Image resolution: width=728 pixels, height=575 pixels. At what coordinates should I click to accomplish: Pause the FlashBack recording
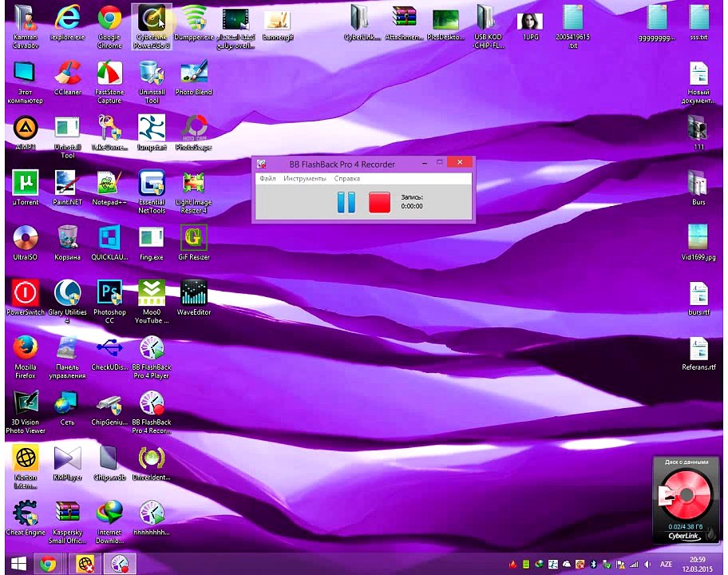346,203
